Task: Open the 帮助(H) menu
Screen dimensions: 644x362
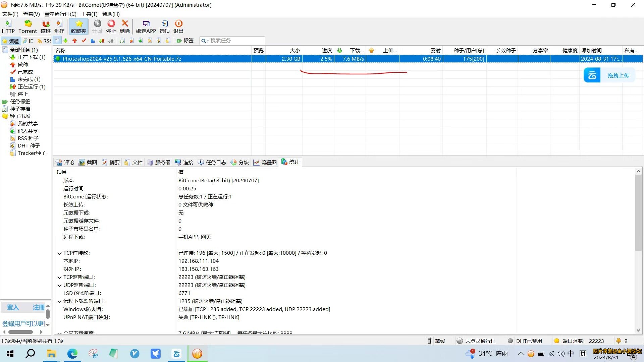Action: [111, 14]
